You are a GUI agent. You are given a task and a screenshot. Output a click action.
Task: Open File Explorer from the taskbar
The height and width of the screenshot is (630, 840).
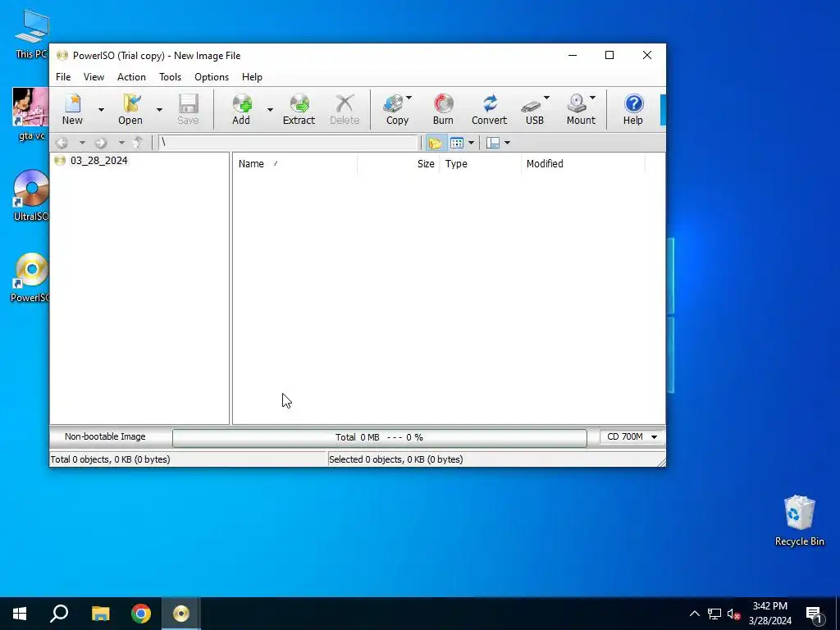click(100, 614)
